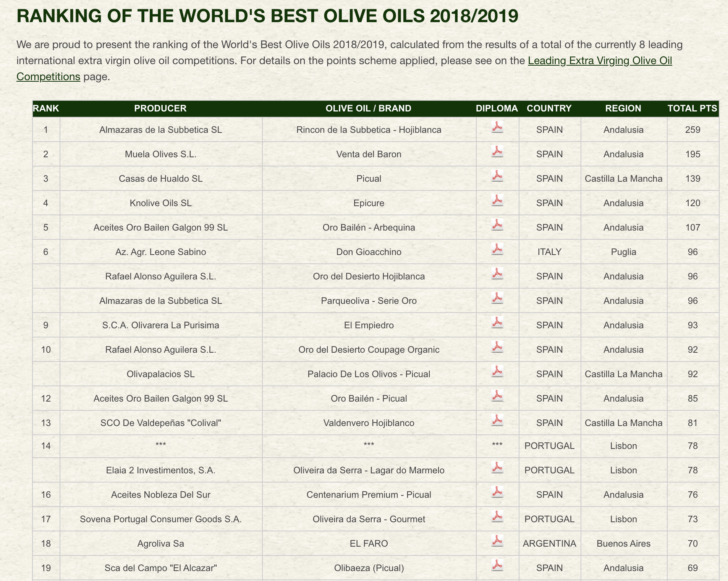Open PDF diploma for Don Gioacchino
This screenshot has height=581, width=728.
(497, 249)
